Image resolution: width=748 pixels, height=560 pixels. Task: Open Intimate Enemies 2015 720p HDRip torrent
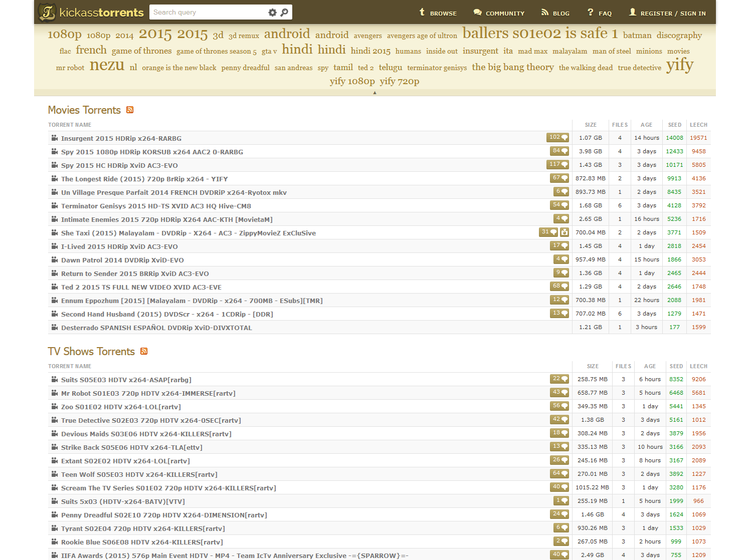tap(167, 219)
